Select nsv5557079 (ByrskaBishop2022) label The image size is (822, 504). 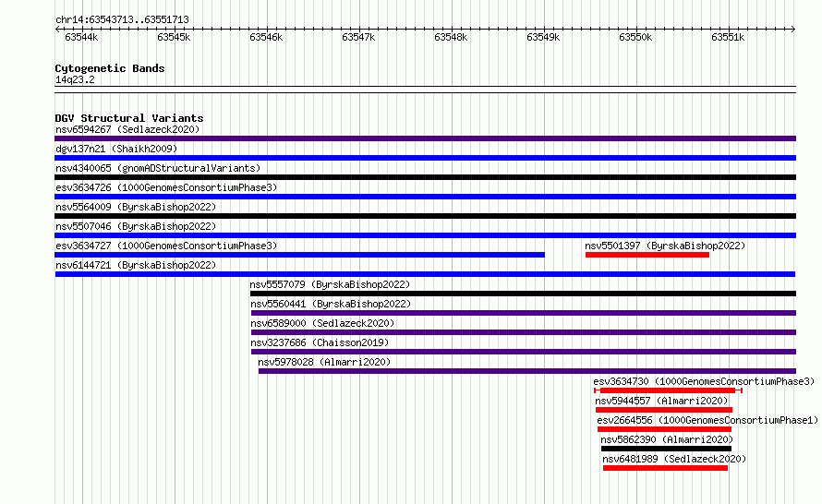pos(330,284)
